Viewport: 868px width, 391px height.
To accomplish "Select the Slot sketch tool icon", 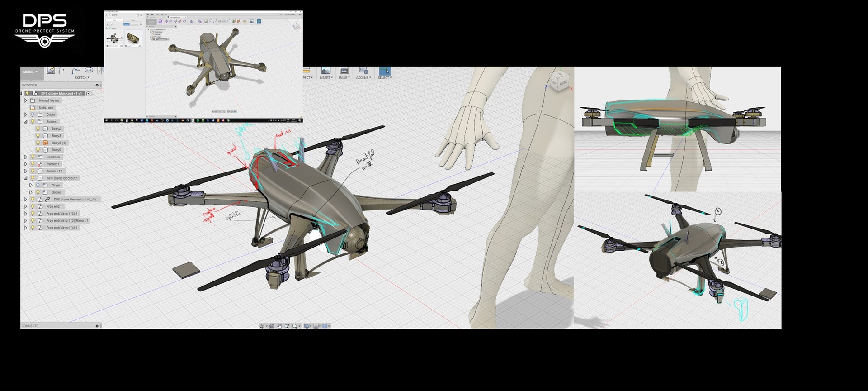I will pos(89,70).
